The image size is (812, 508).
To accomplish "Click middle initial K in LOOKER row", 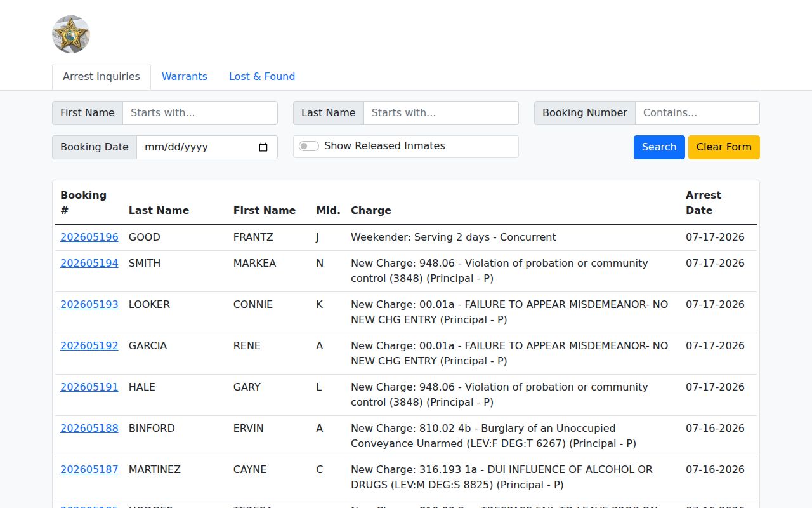I will (320, 305).
